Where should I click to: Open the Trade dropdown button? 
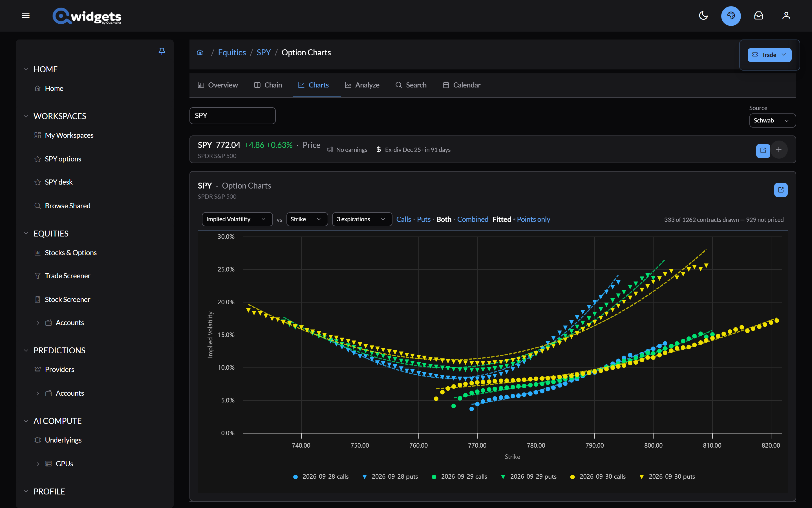769,55
